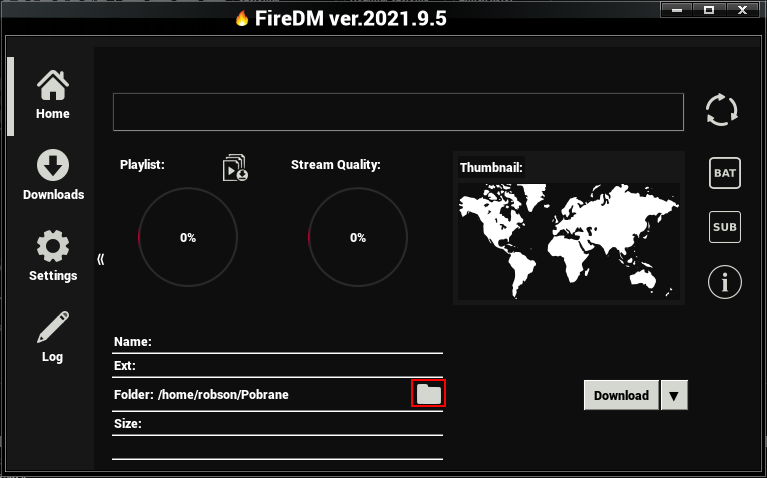The height and width of the screenshot is (478, 767).
Task: Click the Size label row
Action: pos(277,424)
